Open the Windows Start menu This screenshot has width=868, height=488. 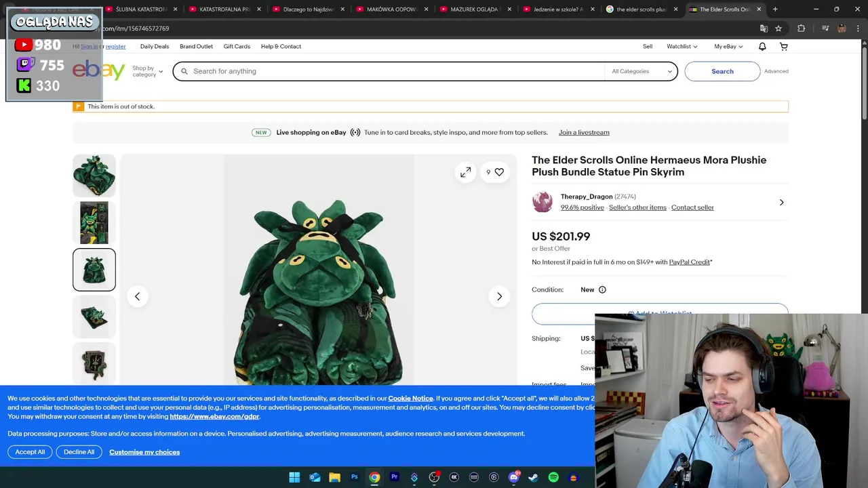294,477
